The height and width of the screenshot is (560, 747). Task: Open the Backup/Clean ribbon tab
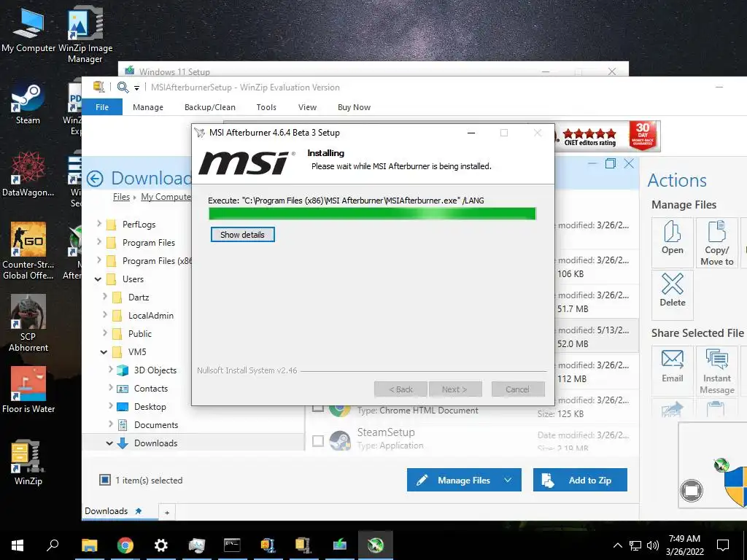[210, 107]
